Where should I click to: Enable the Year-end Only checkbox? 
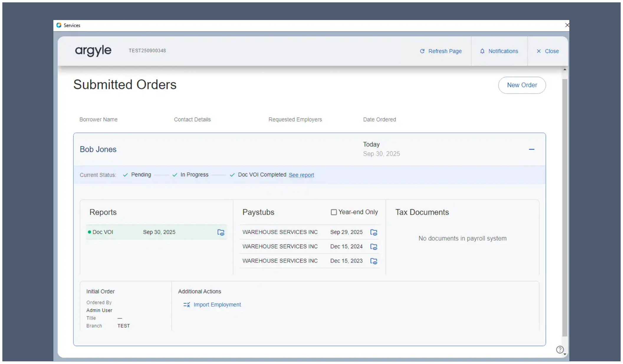point(333,212)
